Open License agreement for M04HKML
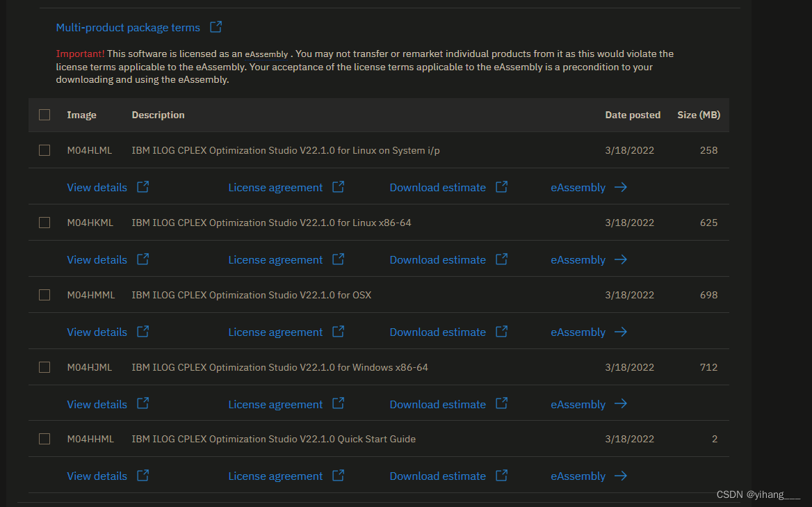812x507 pixels. (x=275, y=260)
